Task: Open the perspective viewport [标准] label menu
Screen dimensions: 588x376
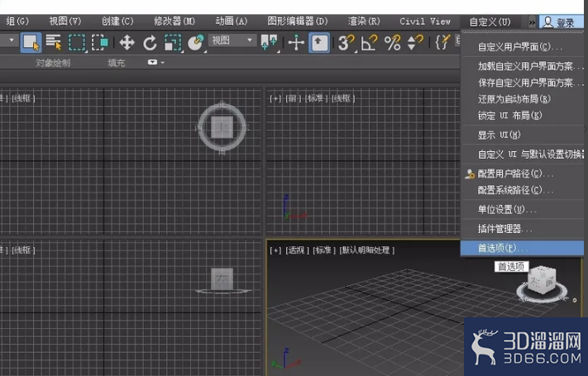Action: point(324,250)
